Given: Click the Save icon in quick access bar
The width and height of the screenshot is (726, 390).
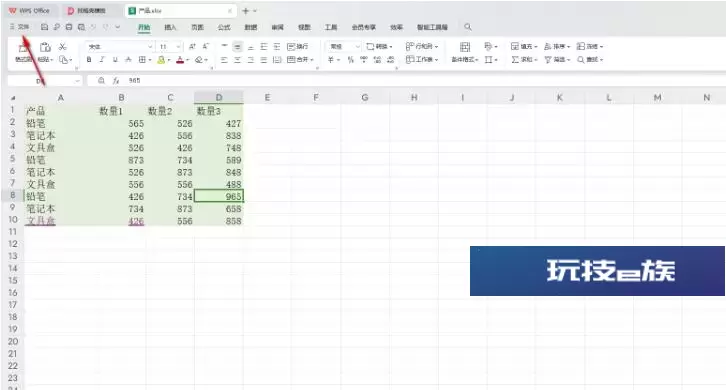Looking at the screenshot, I should click(x=44, y=27).
